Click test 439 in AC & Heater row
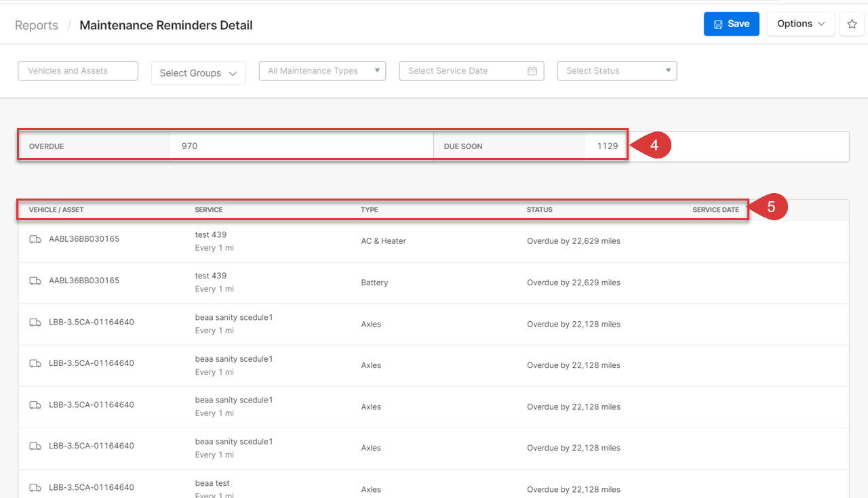 tap(211, 235)
